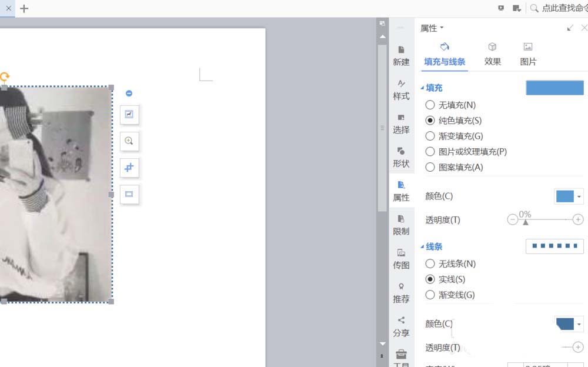Select the text wrap layout icon
588x367 pixels.
click(129, 194)
